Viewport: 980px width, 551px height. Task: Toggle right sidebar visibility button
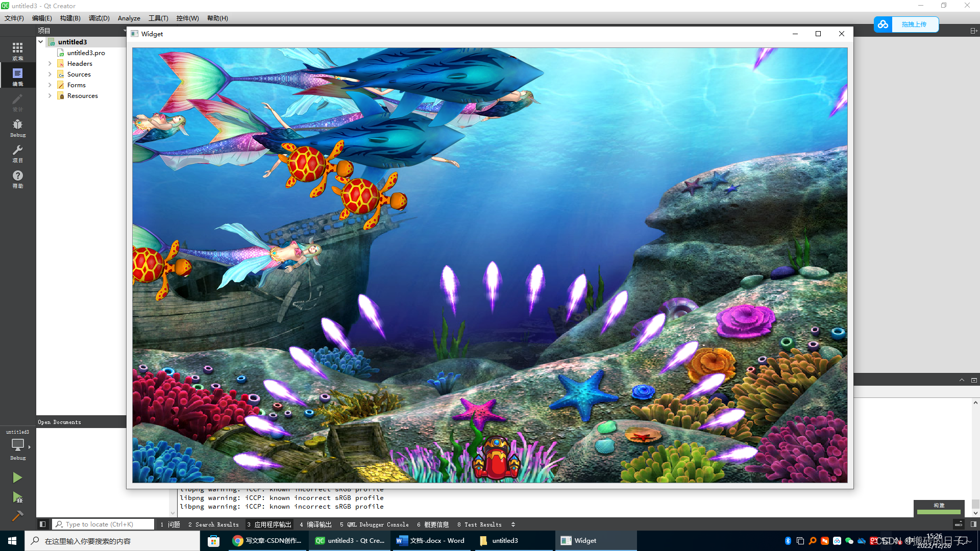[973, 524]
